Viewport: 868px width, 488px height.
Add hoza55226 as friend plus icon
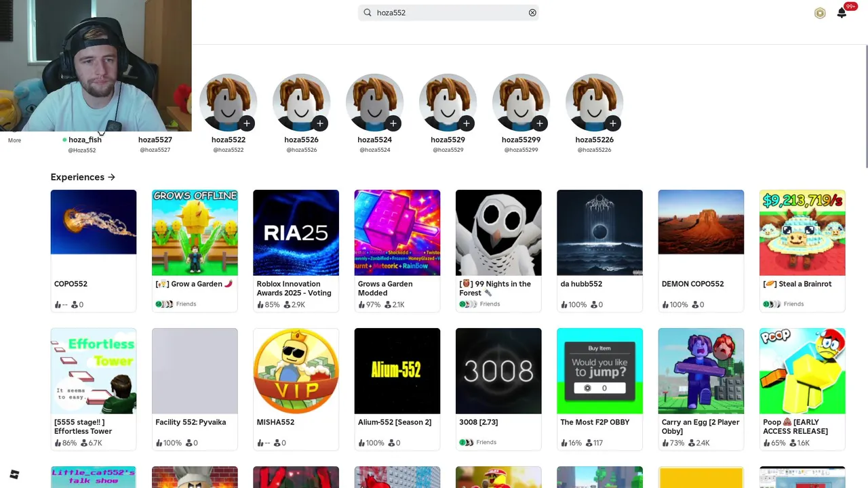point(613,123)
